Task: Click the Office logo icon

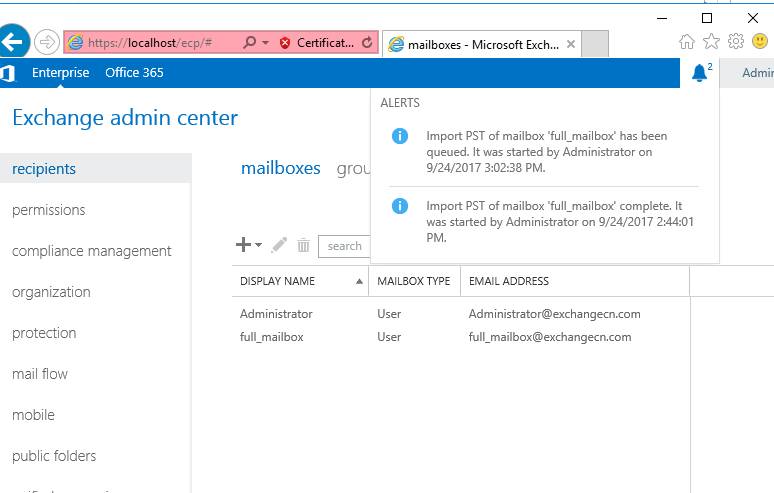Action: [x=8, y=73]
